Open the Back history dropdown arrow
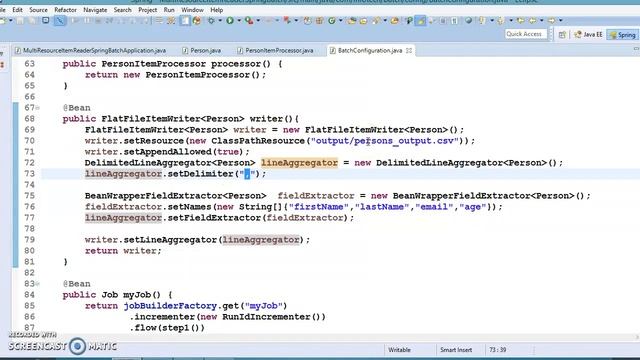640x360 pixels. pos(542,20)
